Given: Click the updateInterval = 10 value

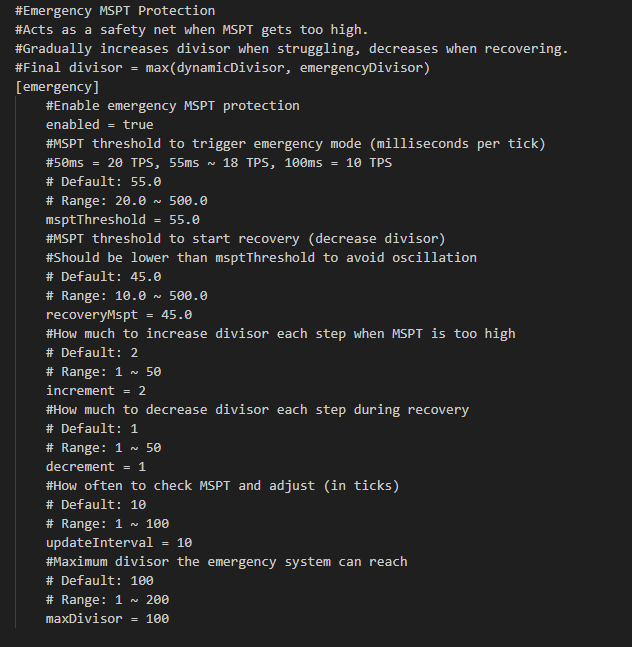Looking at the screenshot, I should [x=119, y=543].
